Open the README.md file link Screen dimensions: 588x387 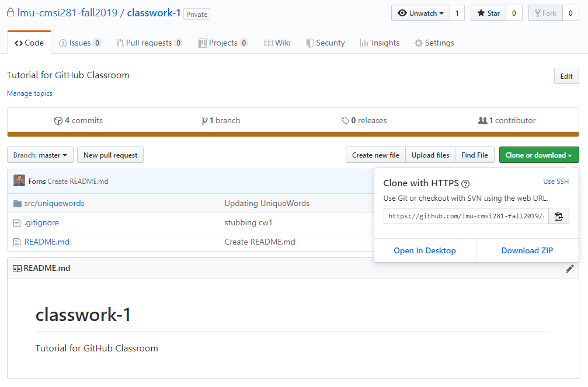47,242
